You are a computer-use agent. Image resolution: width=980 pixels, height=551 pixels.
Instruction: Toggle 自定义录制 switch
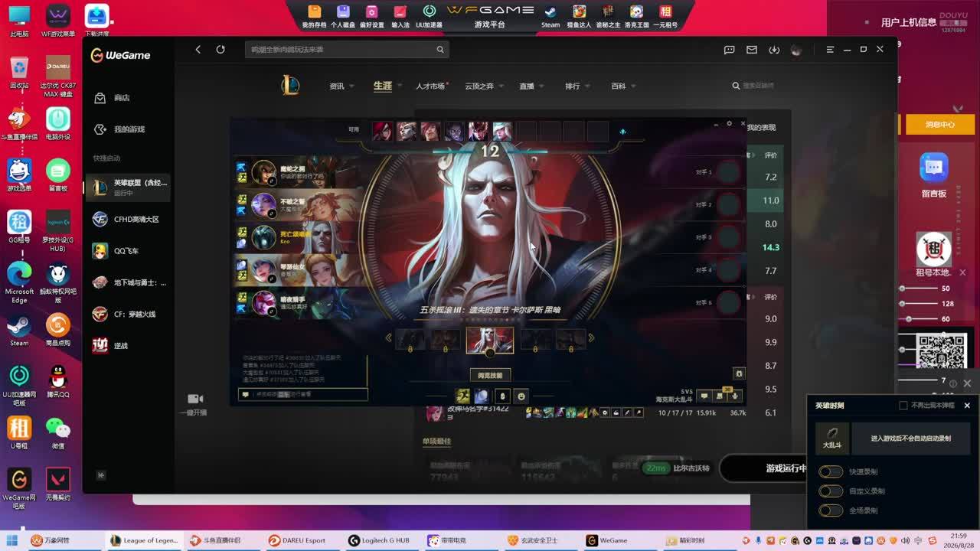[x=831, y=491]
